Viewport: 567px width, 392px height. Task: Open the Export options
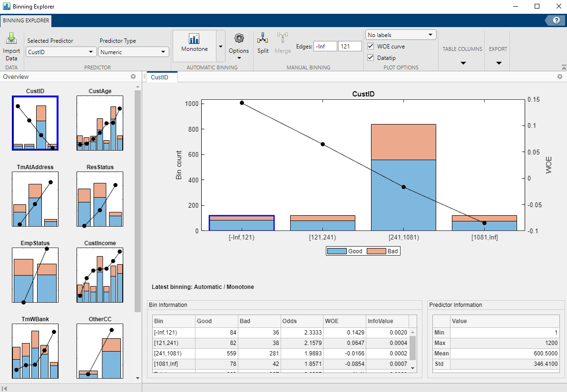click(x=498, y=62)
